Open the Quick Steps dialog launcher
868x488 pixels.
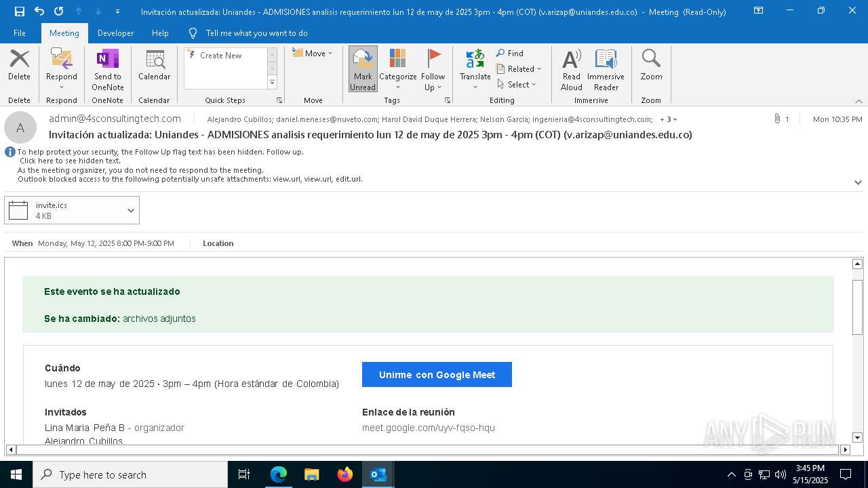pyautogui.click(x=279, y=100)
